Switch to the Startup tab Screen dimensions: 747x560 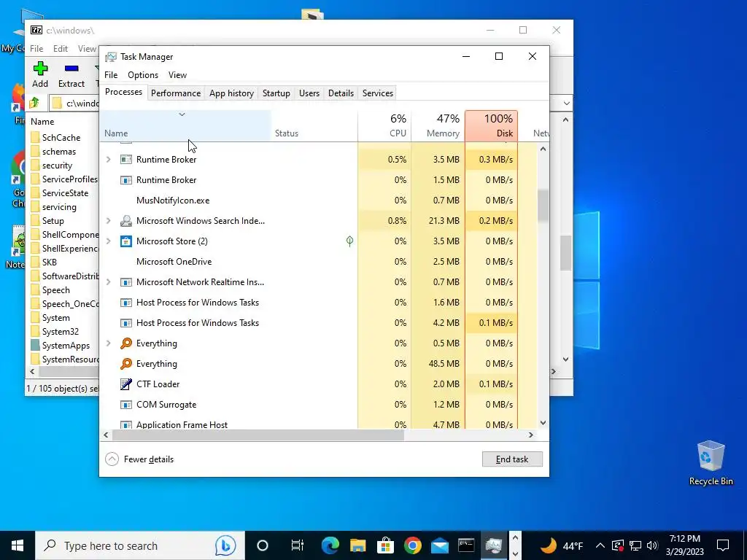276,93
